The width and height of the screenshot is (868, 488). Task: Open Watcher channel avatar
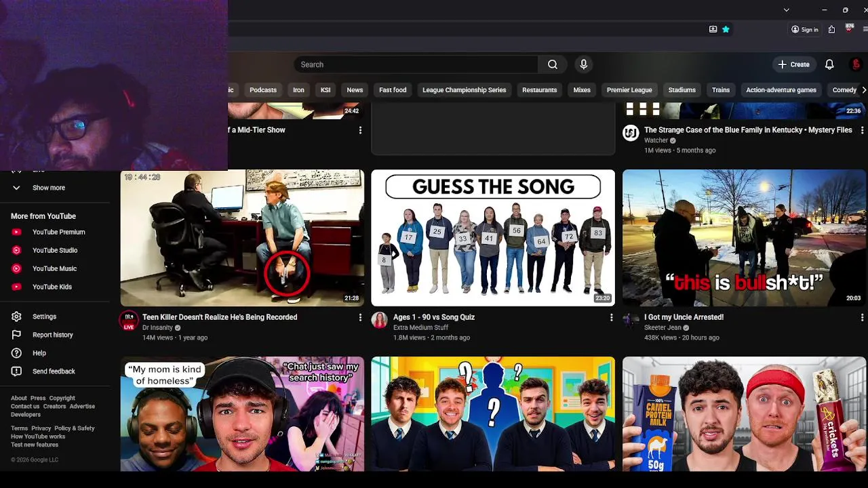coord(631,133)
